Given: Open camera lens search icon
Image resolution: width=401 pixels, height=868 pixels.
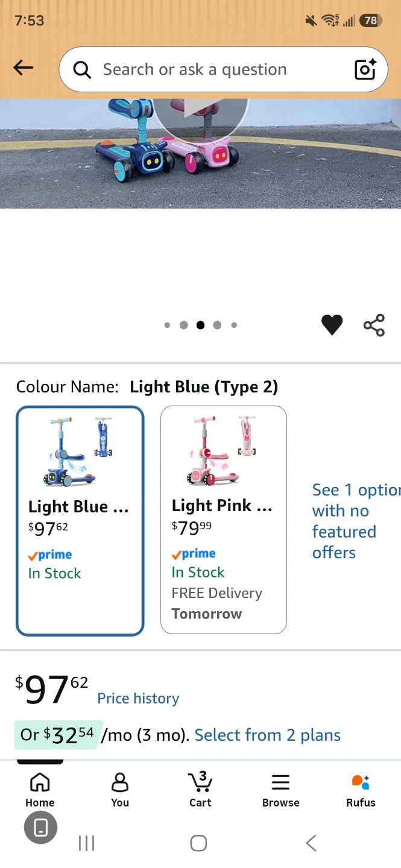Looking at the screenshot, I should pos(365,69).
